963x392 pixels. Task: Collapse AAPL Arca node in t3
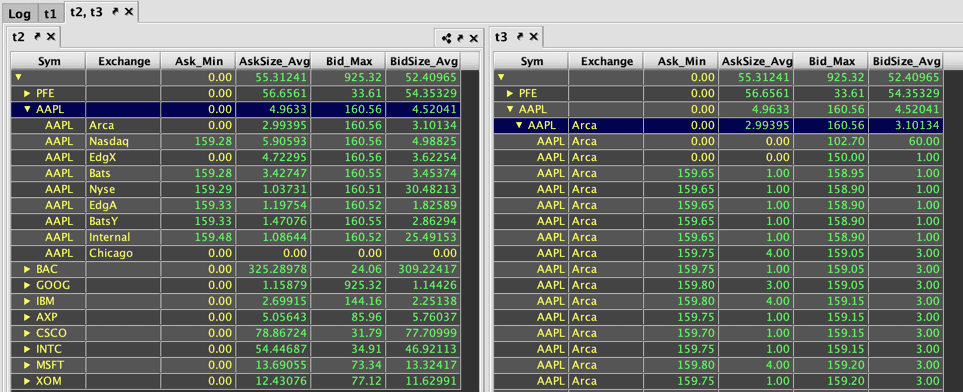coord(520,125)
